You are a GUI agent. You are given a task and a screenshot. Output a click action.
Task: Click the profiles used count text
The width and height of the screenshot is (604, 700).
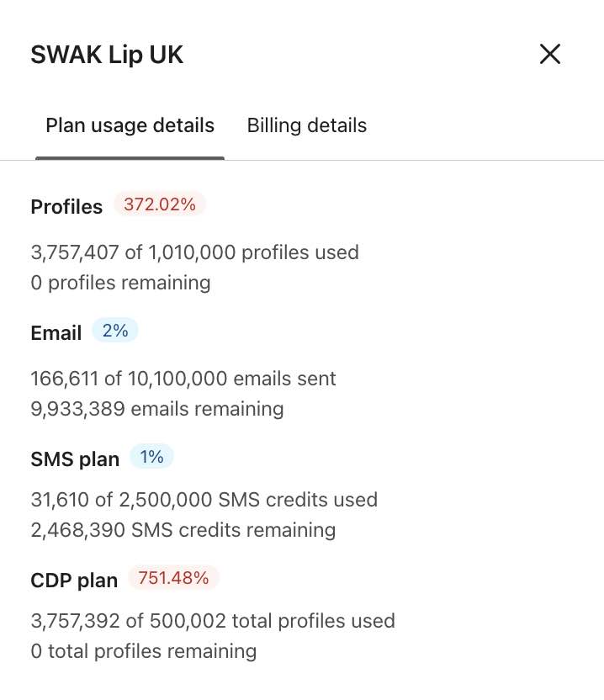[x=194, y=252]
